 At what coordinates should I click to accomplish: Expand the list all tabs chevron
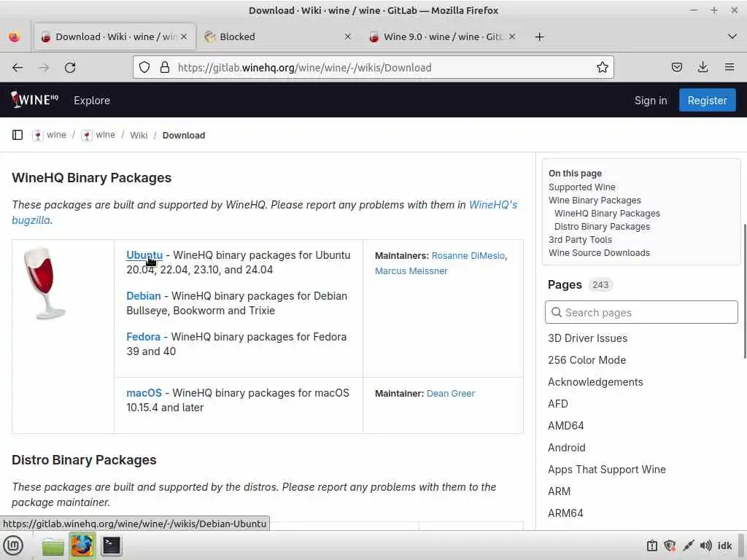click(x=732, y=36)
